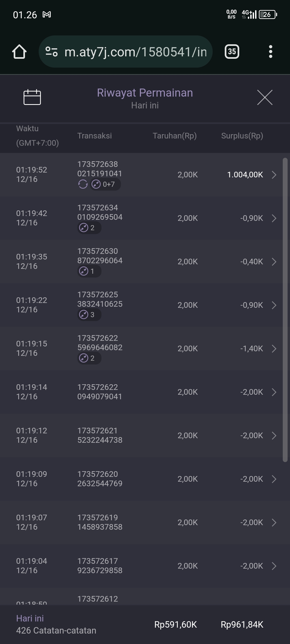Expand the 01:19:42 transaction chevron
Image resolution: width=290 pixels, height=644 pixels.
coord(274,218)
